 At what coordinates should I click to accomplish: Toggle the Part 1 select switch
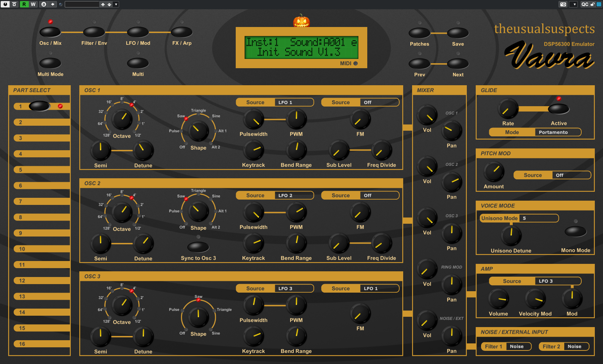click(39, 106)
